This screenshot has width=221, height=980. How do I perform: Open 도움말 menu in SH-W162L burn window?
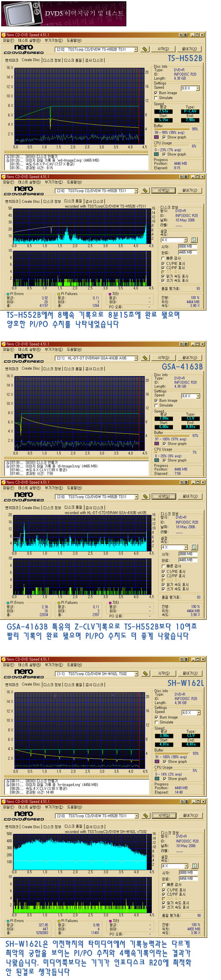[74, 665]
